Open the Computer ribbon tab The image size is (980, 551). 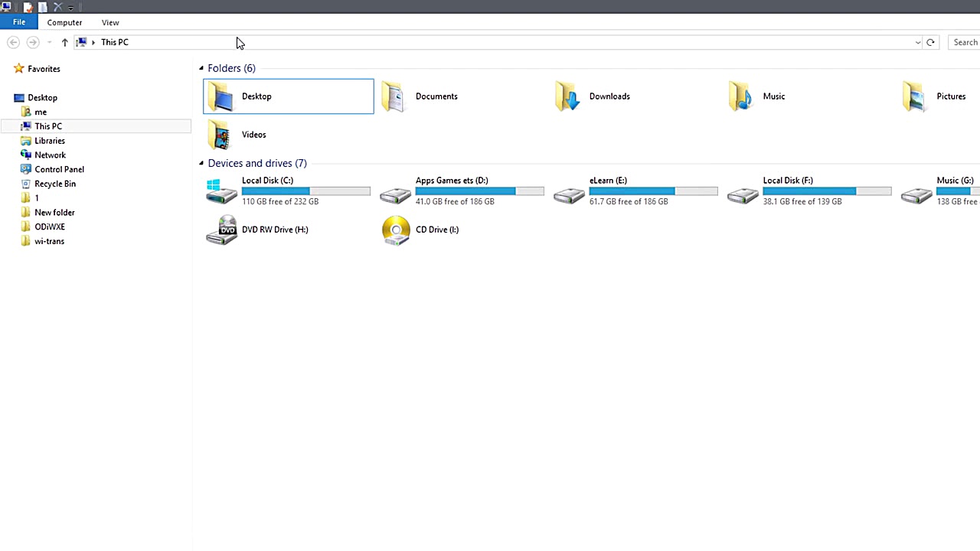(64, 22)
